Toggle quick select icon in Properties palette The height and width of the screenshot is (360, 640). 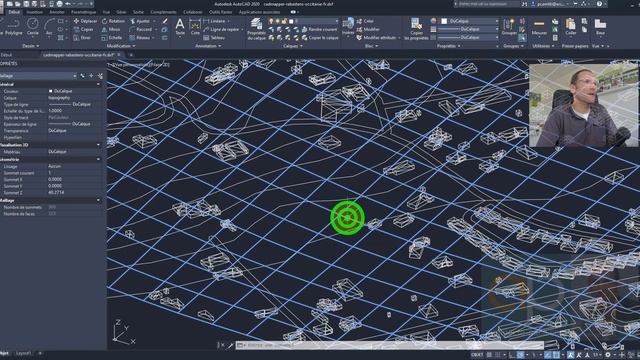tap(100, 76)
